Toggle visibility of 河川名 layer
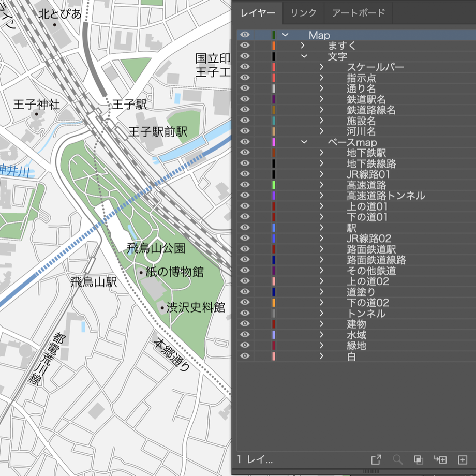 pyautogui.click(x=245, y=131)
